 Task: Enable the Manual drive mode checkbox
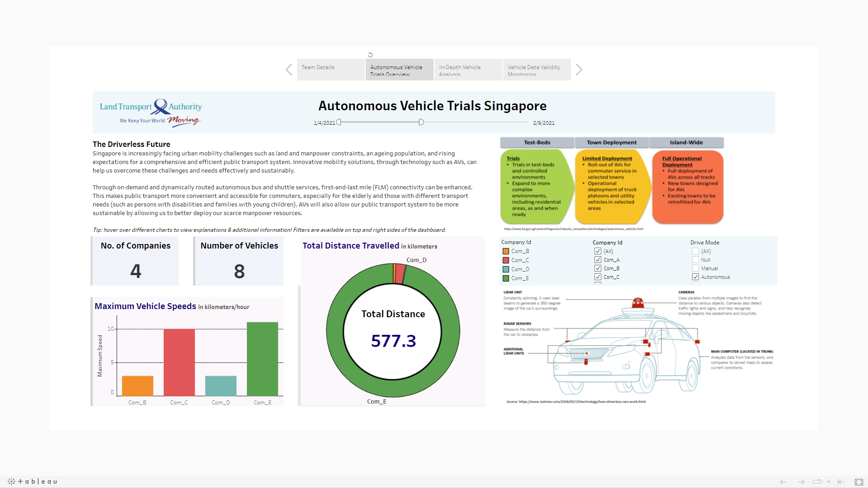pyautogui.click(x=695, y=268)
